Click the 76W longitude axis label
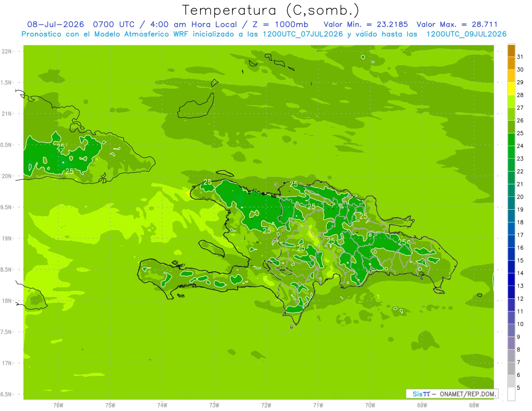This screenshot has width=532, height=411. point(58,405)
